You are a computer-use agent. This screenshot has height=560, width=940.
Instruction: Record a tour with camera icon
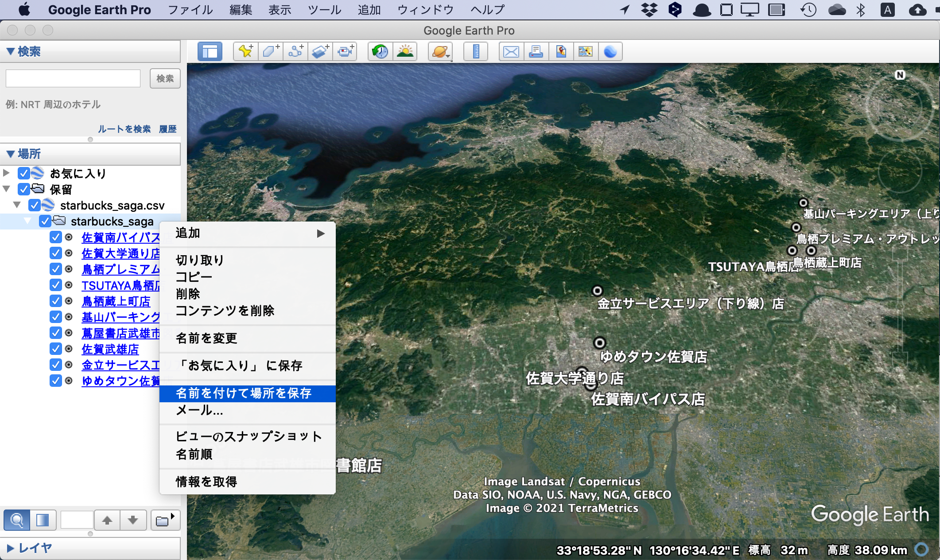tap(345, 52)
